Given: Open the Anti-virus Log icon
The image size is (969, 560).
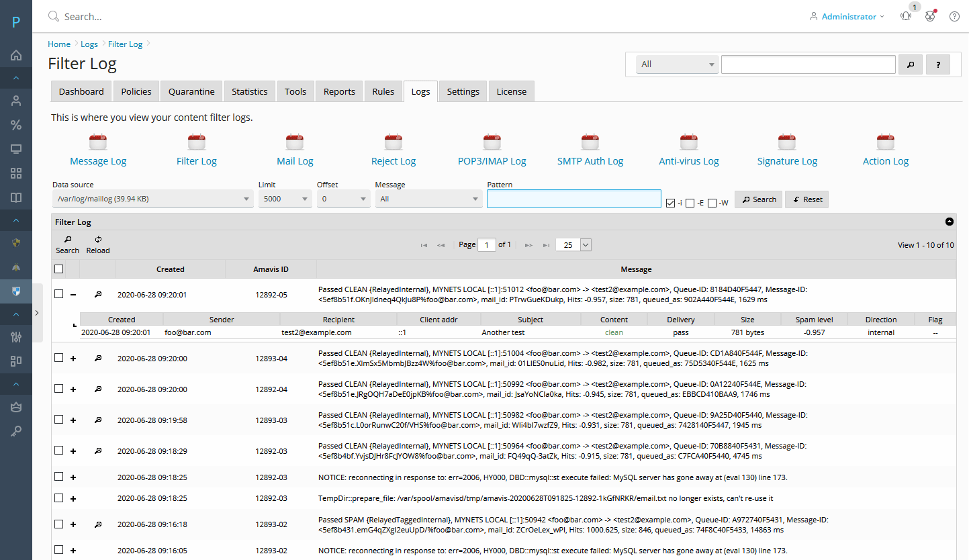Looking at the screenshot, I should pos(689,142).
